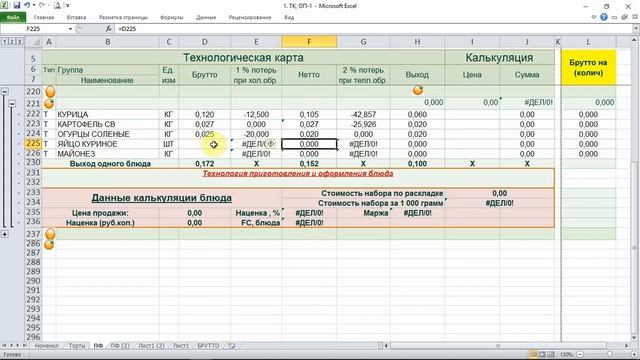Open the Name Box dropdown arrow

[70, 29]
